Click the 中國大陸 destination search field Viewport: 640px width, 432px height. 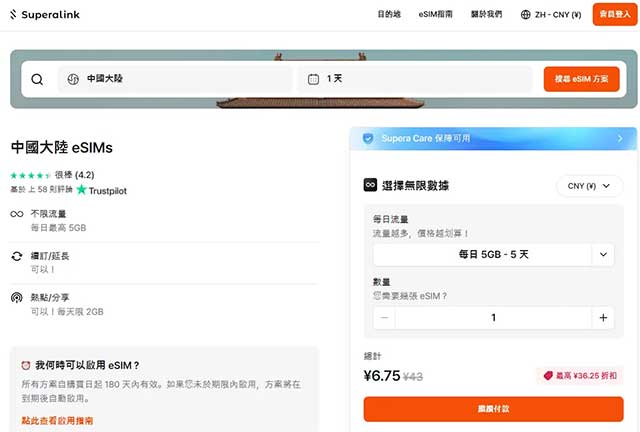pos(175,79)
